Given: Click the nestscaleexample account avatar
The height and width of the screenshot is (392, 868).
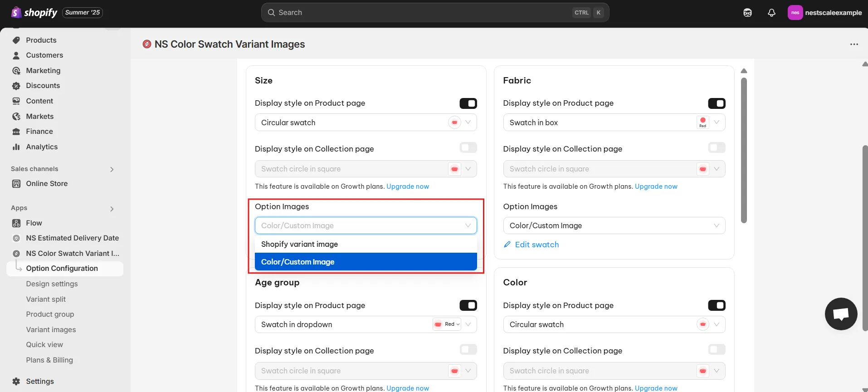Looking at the screenshot, I should point(795,13).
